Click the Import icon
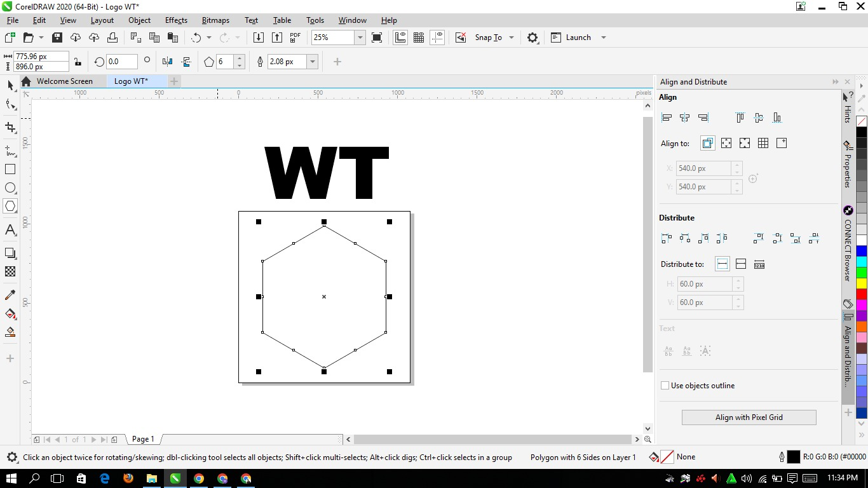Viewport: 868px width, 488px height. [259, 37]
